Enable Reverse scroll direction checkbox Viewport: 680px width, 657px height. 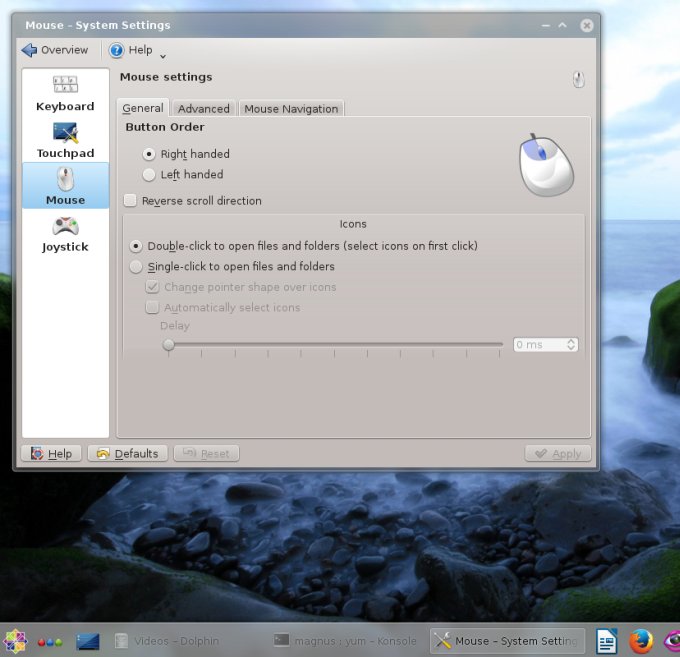pyautogui.click(x=130, y=201)
